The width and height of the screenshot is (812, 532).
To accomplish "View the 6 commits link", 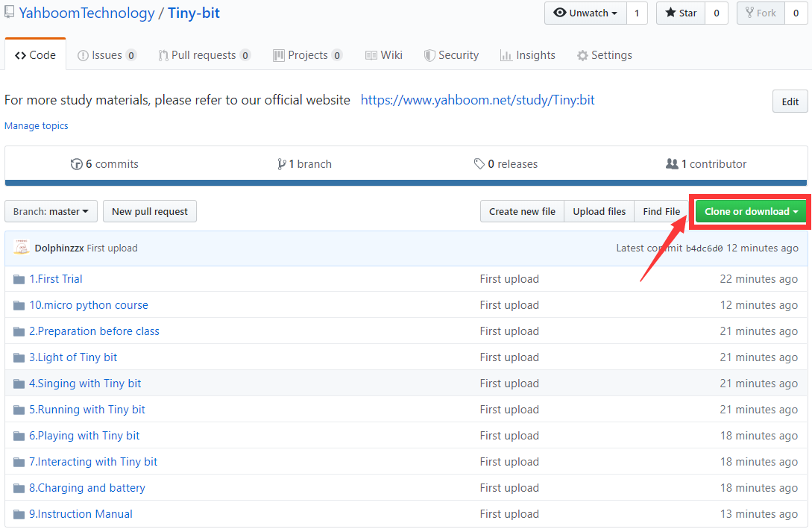I will [x=104, y=164].
